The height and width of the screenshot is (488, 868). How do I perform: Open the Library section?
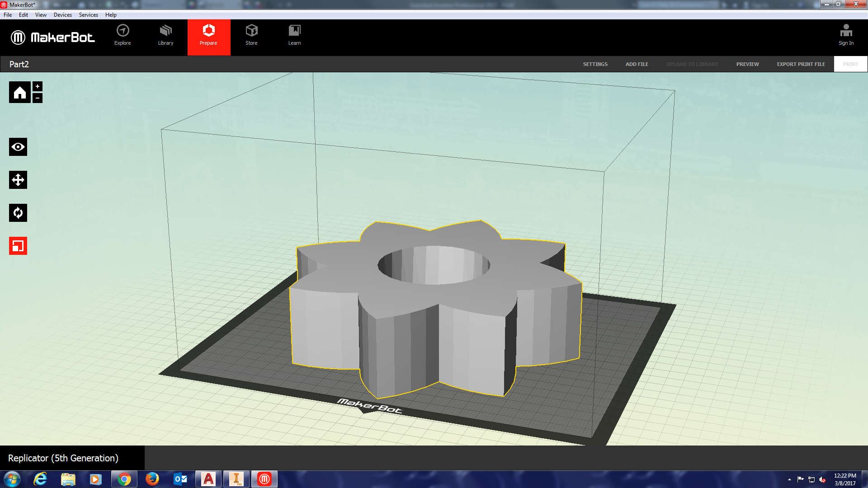165,36
